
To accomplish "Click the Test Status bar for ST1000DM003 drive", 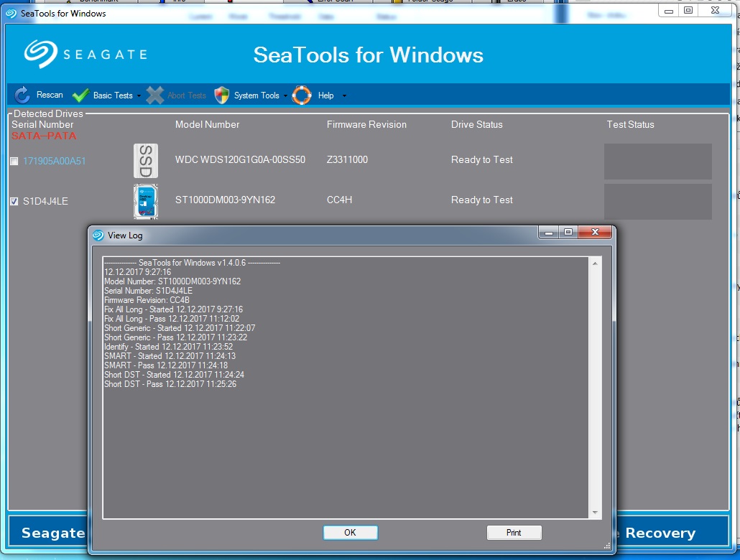I will 658,202.
